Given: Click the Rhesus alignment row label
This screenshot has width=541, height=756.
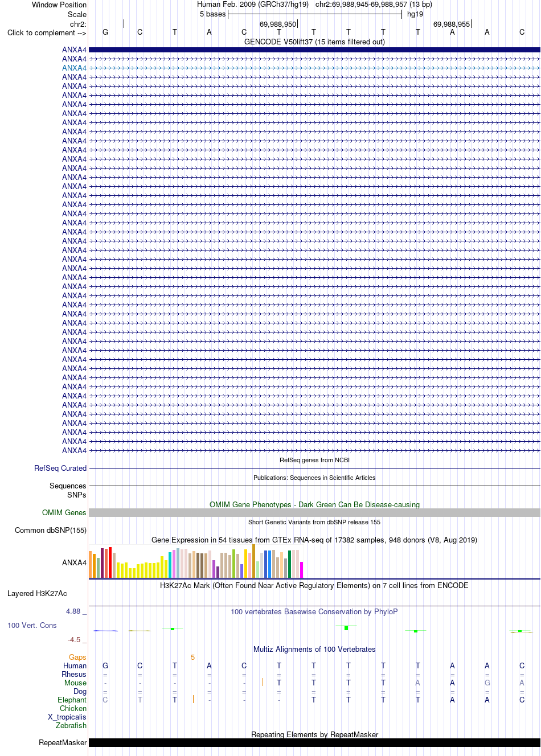Looking at the screenshot, I should 74,674.
